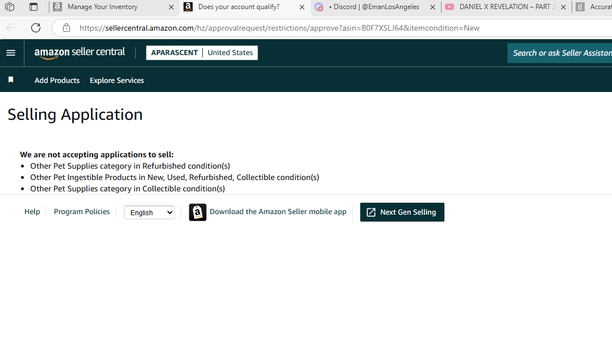Open the Seller Central hamburger menu

11,53
